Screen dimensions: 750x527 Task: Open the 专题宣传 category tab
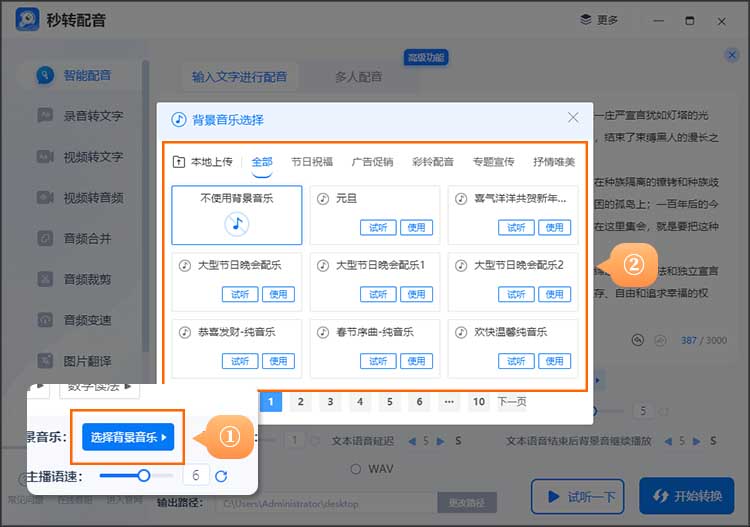coord(494,162)
